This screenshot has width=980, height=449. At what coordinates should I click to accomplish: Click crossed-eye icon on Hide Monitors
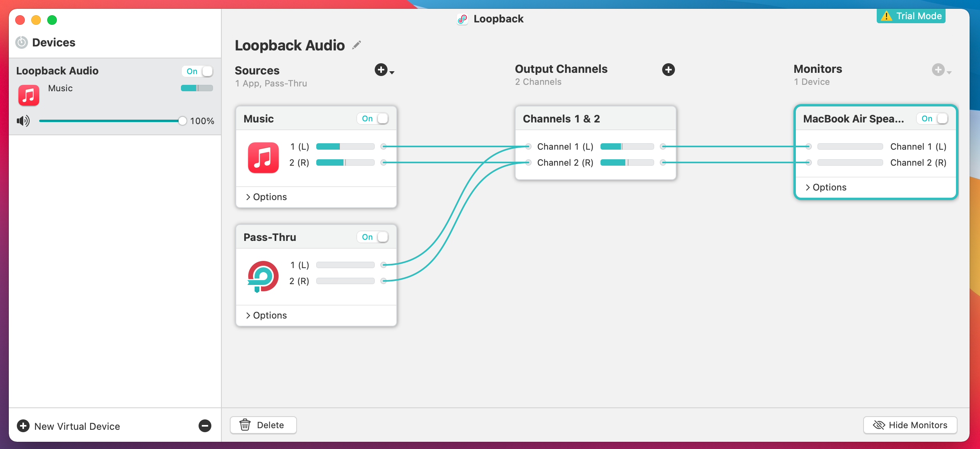879,425
